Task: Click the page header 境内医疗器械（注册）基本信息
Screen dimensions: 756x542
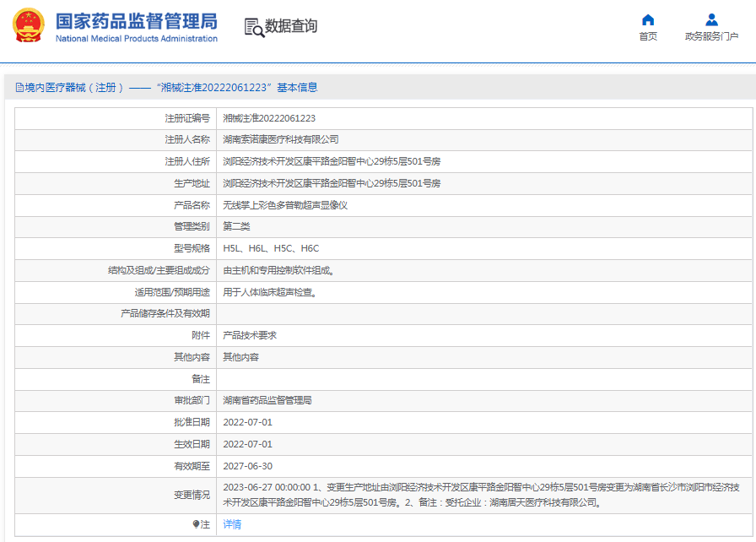Action: click(166, 87)
